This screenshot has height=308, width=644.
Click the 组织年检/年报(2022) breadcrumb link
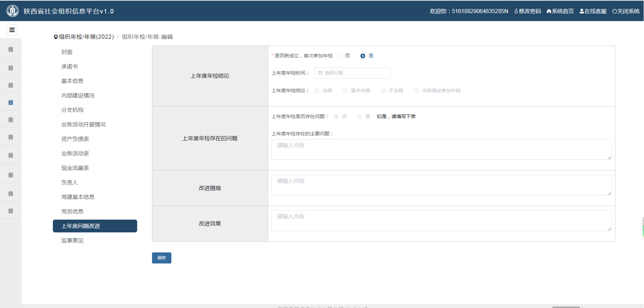pos(86,37)
